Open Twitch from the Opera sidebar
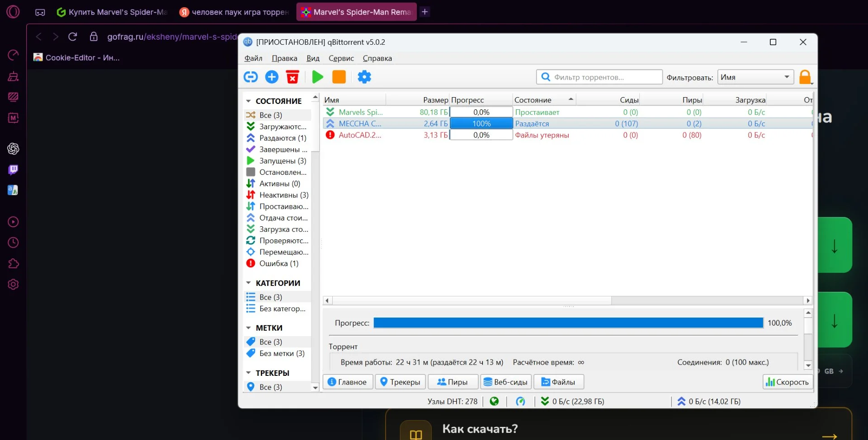This screenshot has width=868, height=440. point(13,170)
